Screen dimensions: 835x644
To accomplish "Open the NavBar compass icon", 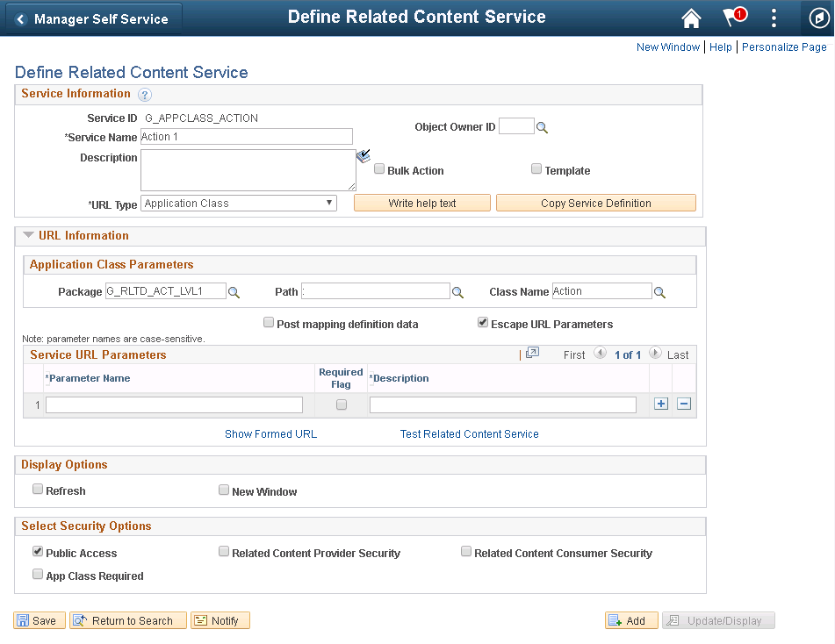I will 817,18.
